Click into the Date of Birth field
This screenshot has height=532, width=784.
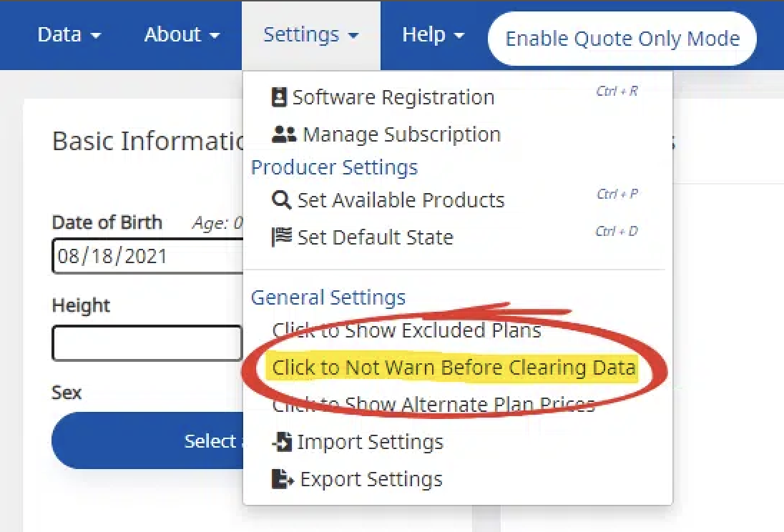pyautogui.click(x=147, y=256)
